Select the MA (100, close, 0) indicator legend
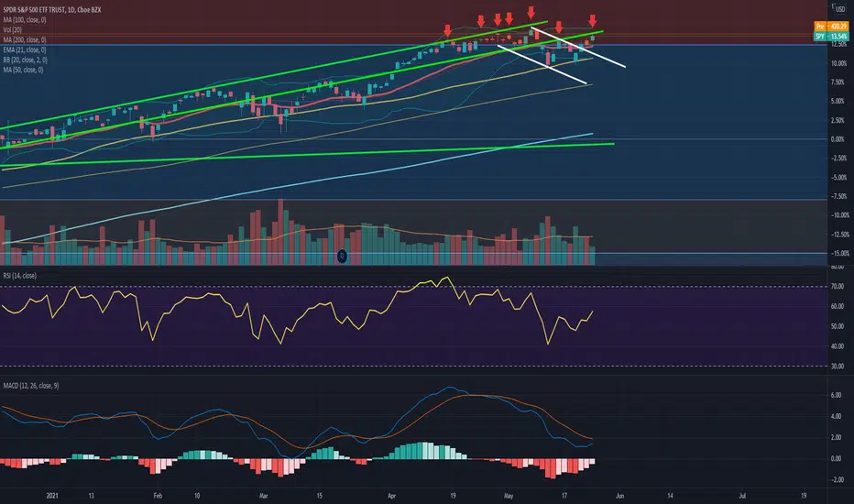The width and height of the screenshot is (854, 504). click(x=25, y=19)
